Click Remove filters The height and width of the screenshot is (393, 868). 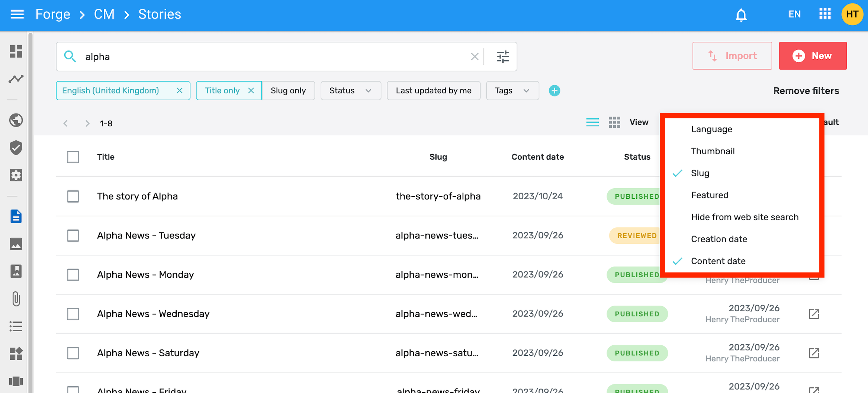pos(806,91)
